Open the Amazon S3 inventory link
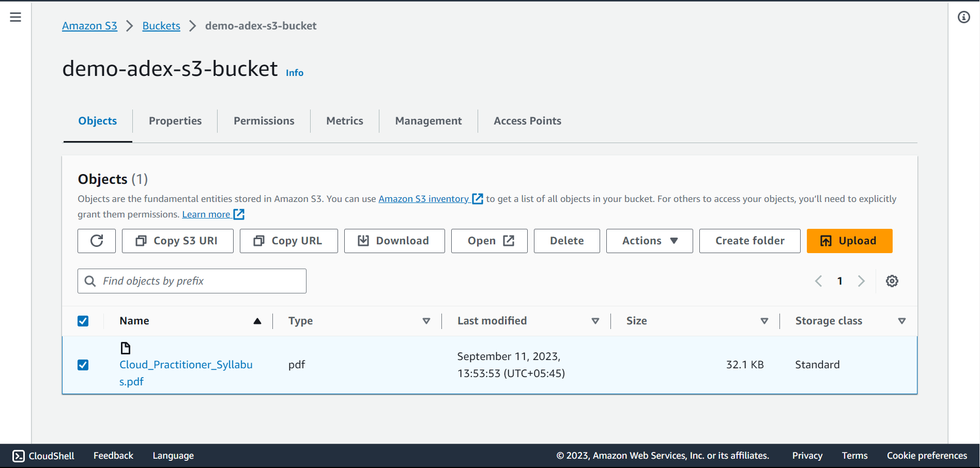Viewport: 980px width, 468px height. point(424,199)
